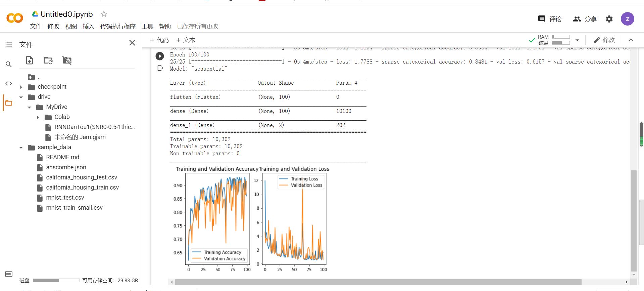
Task: Open the 修改 (Edit) menu
Action: pos(53,27)
